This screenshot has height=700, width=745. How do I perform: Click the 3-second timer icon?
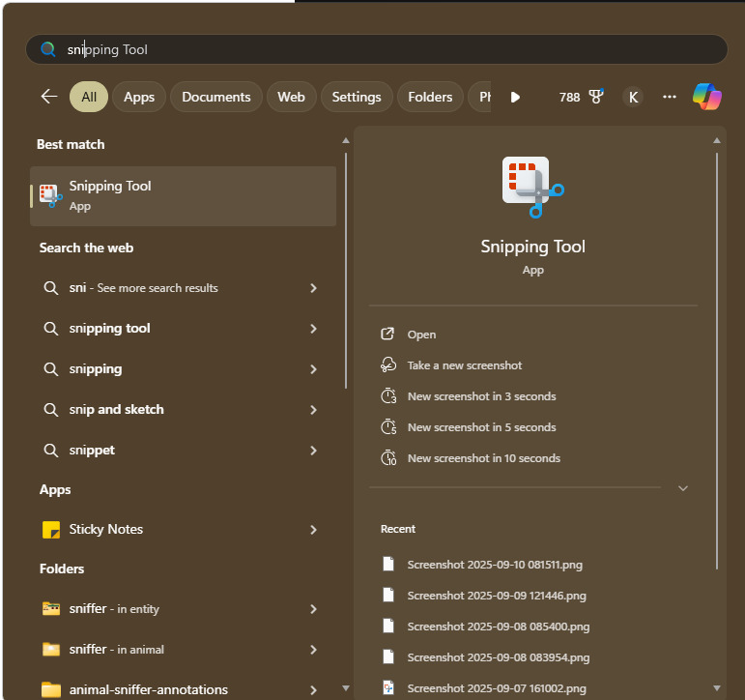coord(388,395)
